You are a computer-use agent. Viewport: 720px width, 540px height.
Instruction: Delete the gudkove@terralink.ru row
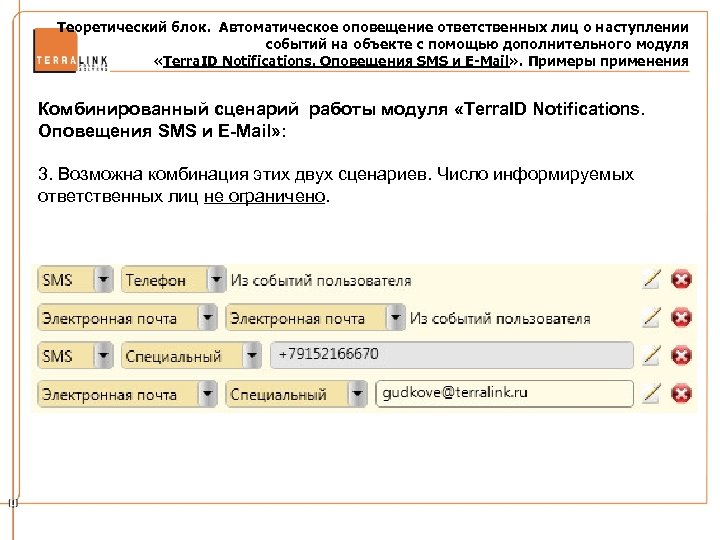(x=681, y=394)
